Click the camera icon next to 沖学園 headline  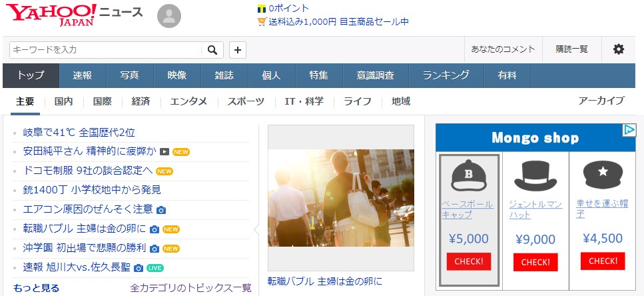coord(155,249)
